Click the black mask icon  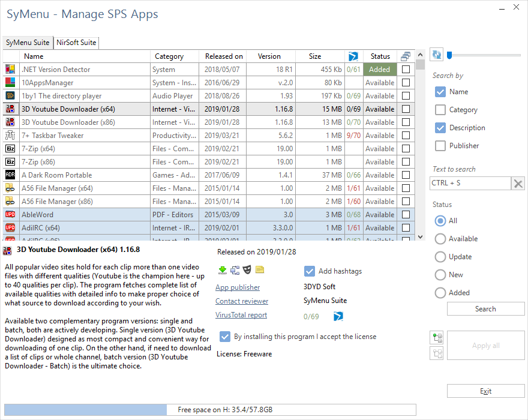pyautogui.click(x=247, y=270)
